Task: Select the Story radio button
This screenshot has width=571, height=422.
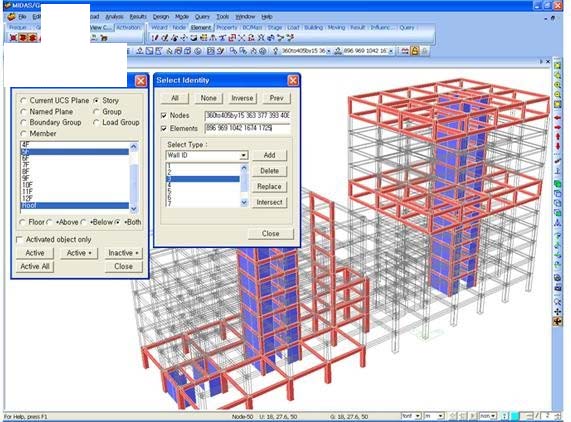Action: pos(96,100)
